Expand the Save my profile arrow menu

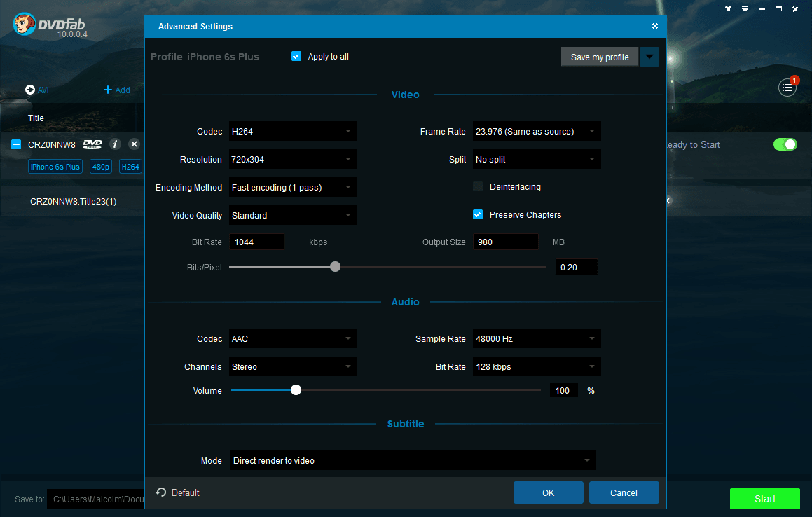click(649, 57)
